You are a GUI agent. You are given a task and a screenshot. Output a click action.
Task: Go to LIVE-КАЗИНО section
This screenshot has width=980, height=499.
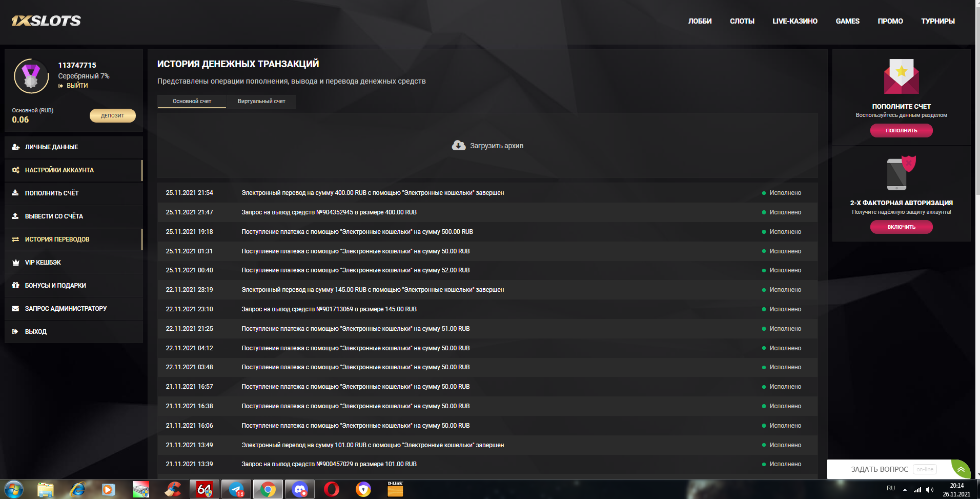(x=795, y=21)
